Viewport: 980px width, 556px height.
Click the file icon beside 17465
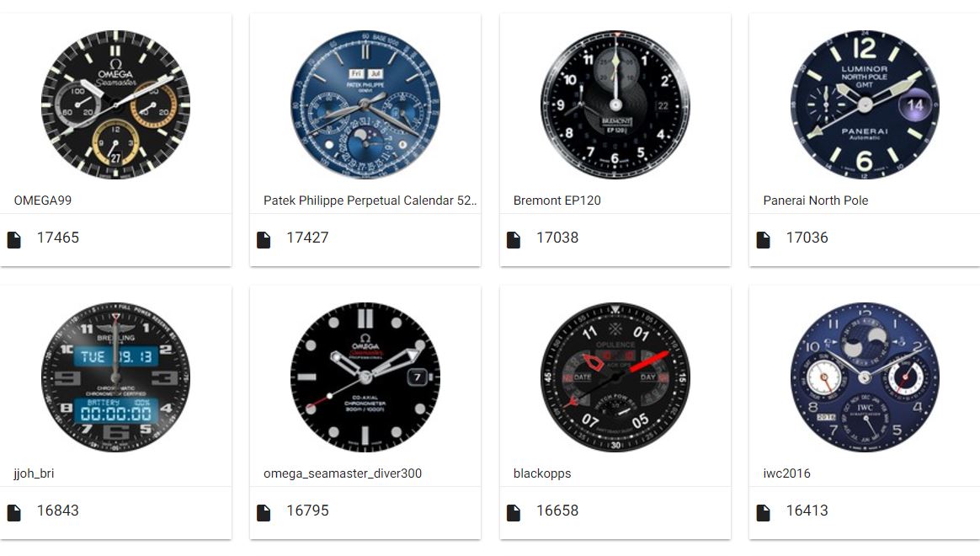coord(13,239)
